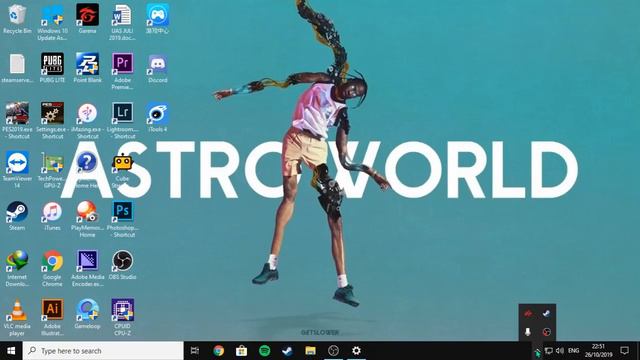Open the Windows Start menu
This screenshot has height=360, width=640.
(11, 351)
